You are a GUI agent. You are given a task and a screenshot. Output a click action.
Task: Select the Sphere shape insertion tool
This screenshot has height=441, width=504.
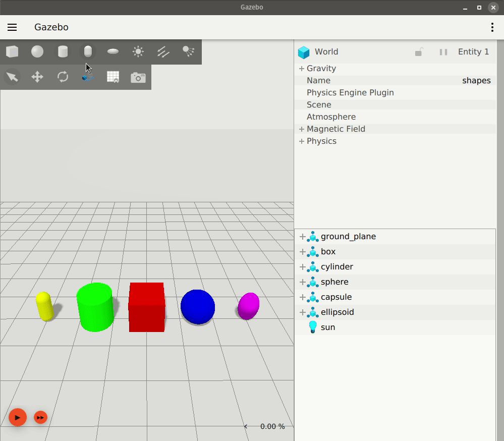[x=37, y=51]
